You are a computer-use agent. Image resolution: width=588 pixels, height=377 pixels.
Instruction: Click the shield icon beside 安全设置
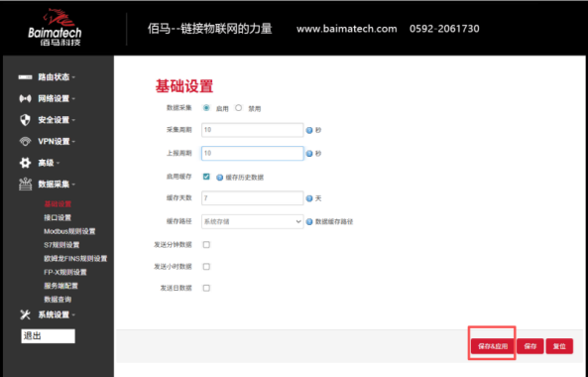[x=25, y=120]
